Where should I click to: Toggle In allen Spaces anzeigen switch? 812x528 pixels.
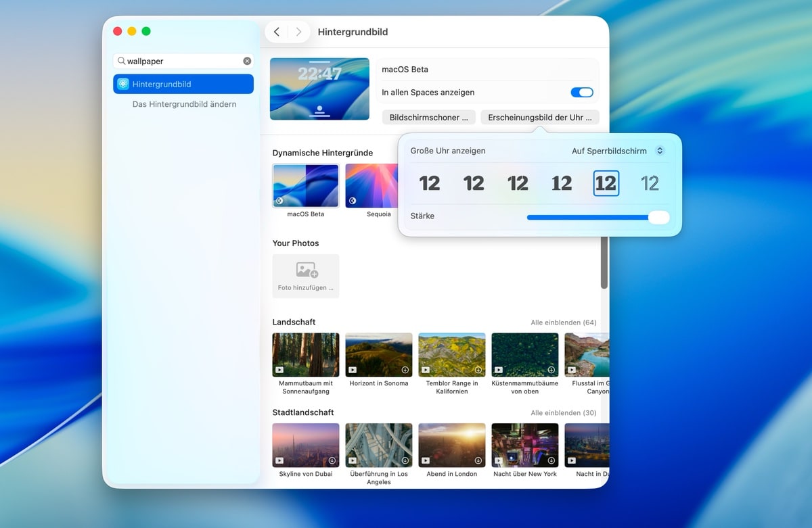pos(581,93)
